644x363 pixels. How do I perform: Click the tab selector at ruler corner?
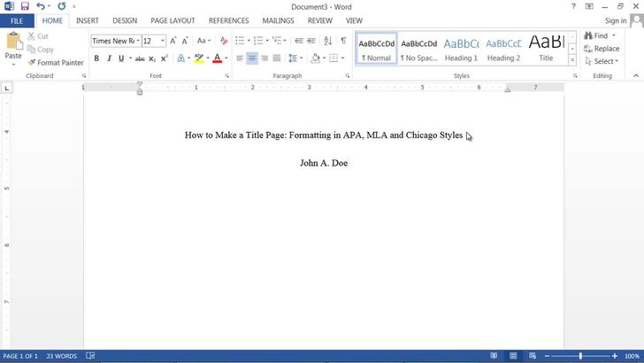click(x=6, y=88)
